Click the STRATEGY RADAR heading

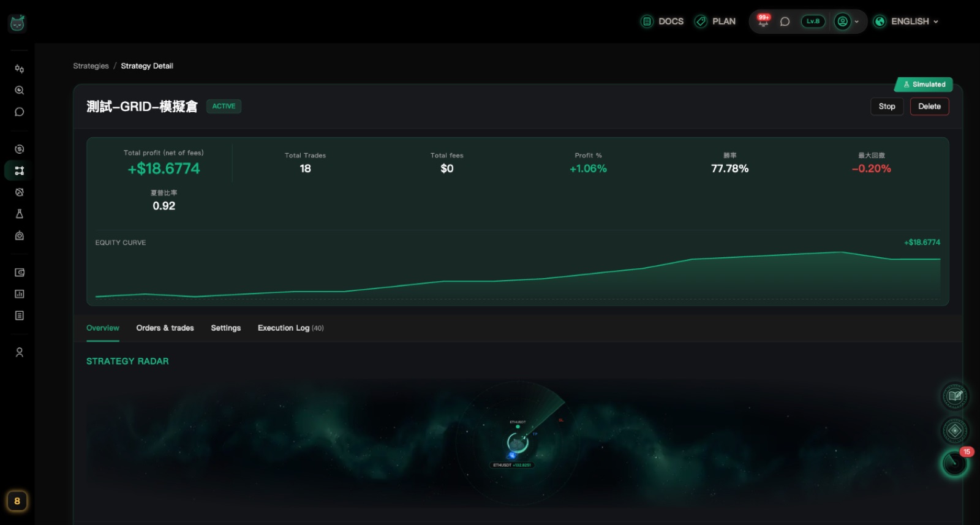[x=127, y=361]
